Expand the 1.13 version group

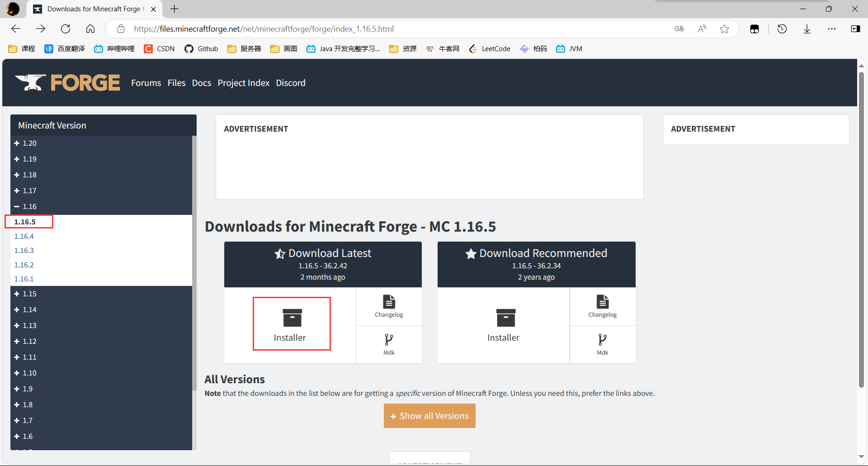tap(25, 326)
